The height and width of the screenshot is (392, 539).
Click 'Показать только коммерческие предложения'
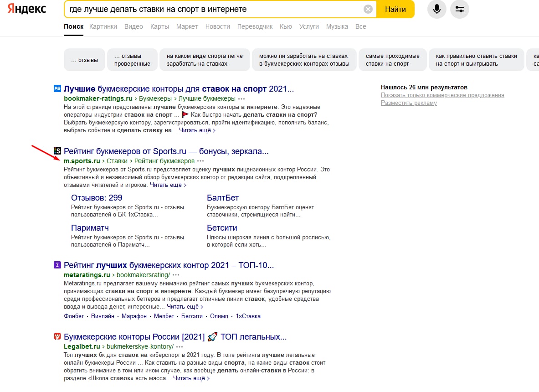(442, 95)
